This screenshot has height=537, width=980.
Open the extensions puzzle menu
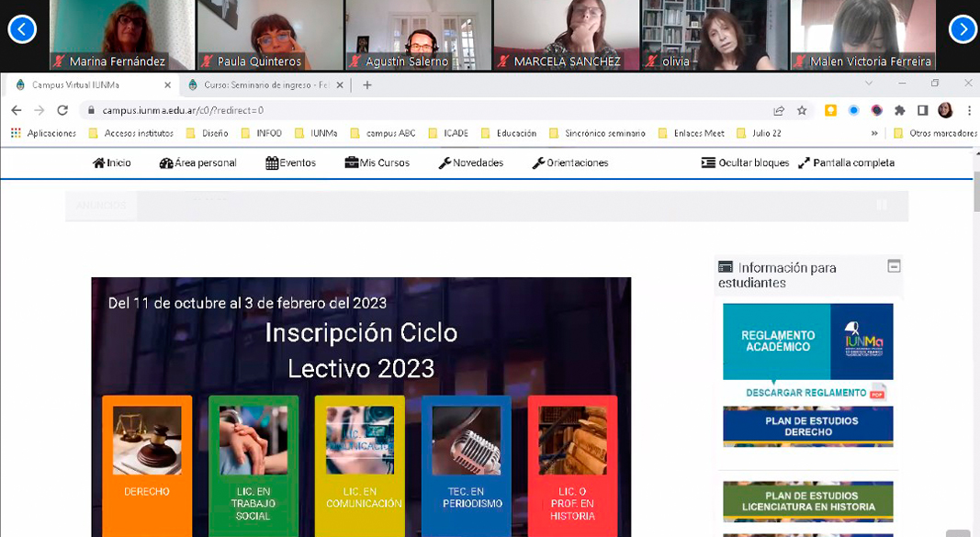(x=900, y=110)
